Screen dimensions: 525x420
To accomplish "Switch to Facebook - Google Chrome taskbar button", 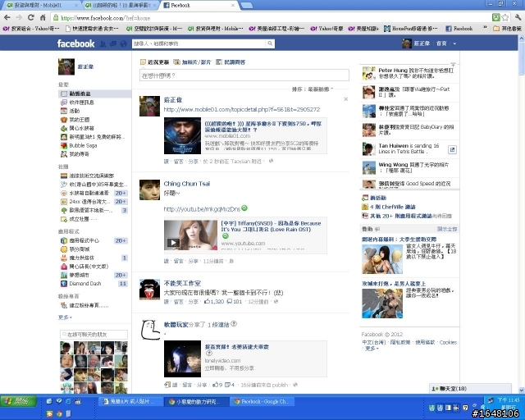I will (262, 401).
